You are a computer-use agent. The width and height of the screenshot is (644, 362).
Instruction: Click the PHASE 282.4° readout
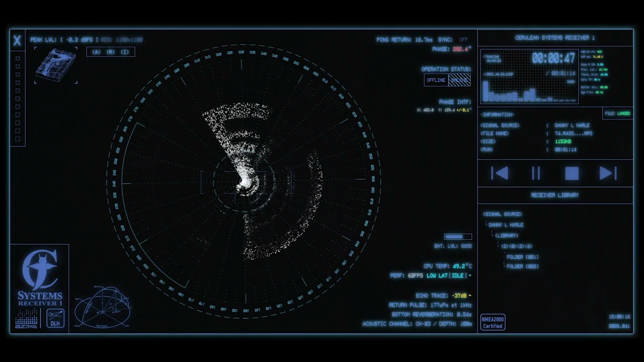click(452, 49)
